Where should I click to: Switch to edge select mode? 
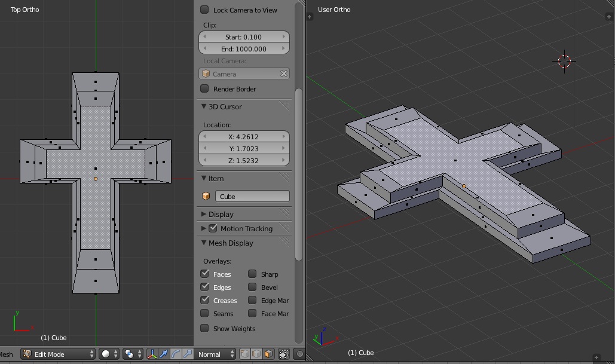pyautogui.click(x=256, y=354)
